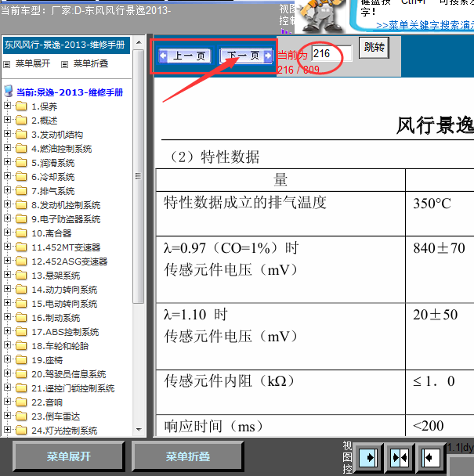Image resolution: width=474 pixels, height=476 pixels.
Task: Expand the 1.保养 tree node
Action: click(x=7, y=106)
